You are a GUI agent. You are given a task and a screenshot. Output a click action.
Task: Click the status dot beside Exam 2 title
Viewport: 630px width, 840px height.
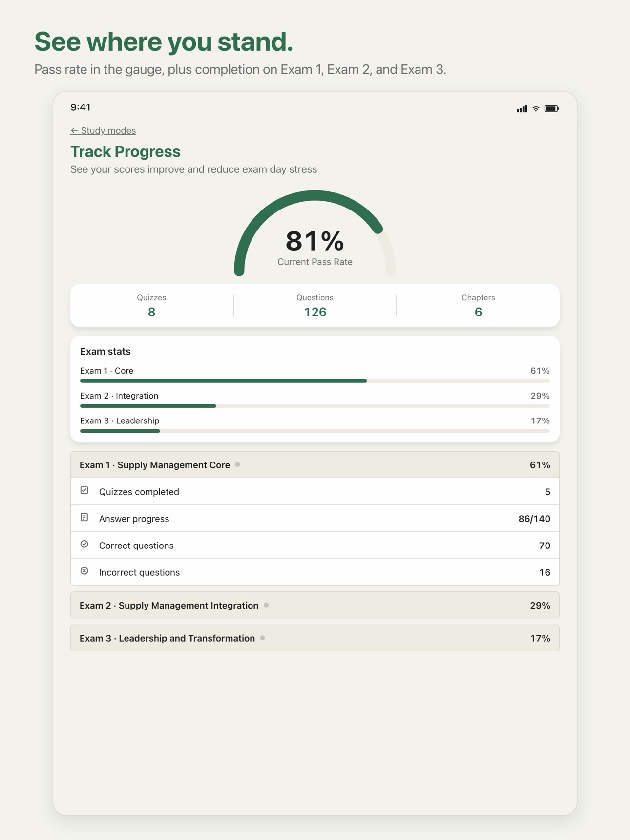click(266, 605)
